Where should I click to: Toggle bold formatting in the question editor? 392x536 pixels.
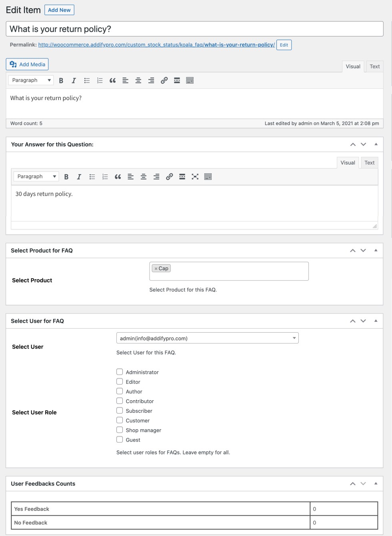[x=61, y=80]
